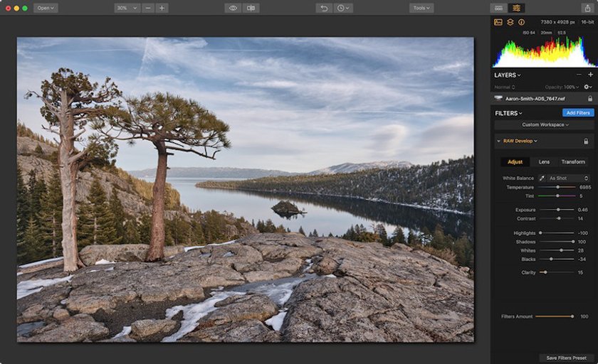The width and height of the screenshot is (598, 364).
Task: Adjust the Whites slider
Action: click(x=557, y=250)
